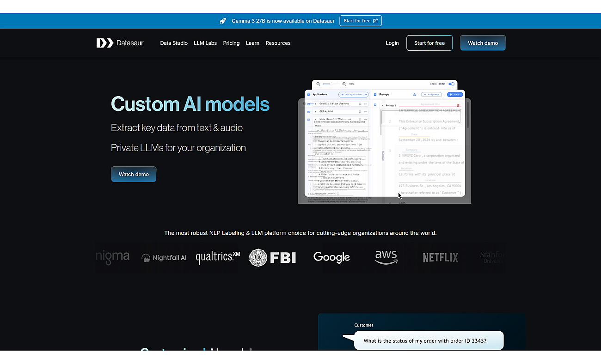Uncheck the Gemini 1.5 Flash checkbox
Image resolution: width=601 pixels, height=364 pixels.
[308, 104]
